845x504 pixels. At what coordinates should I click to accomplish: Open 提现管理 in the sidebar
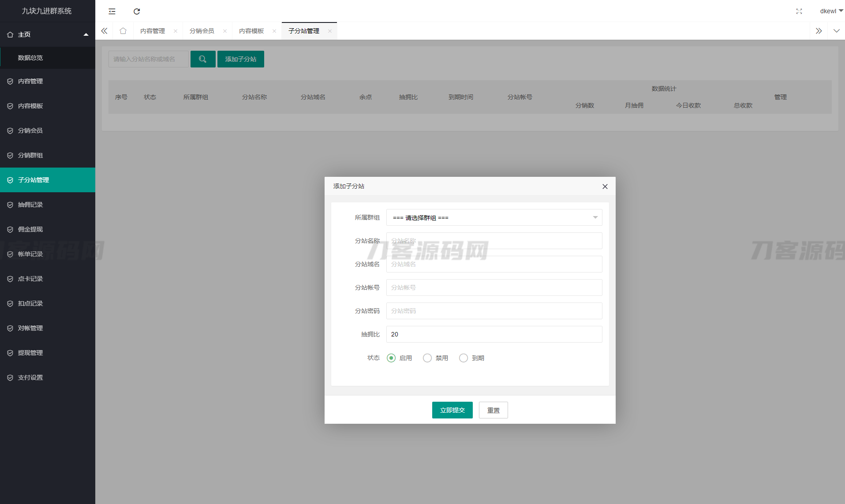point(48,353)
